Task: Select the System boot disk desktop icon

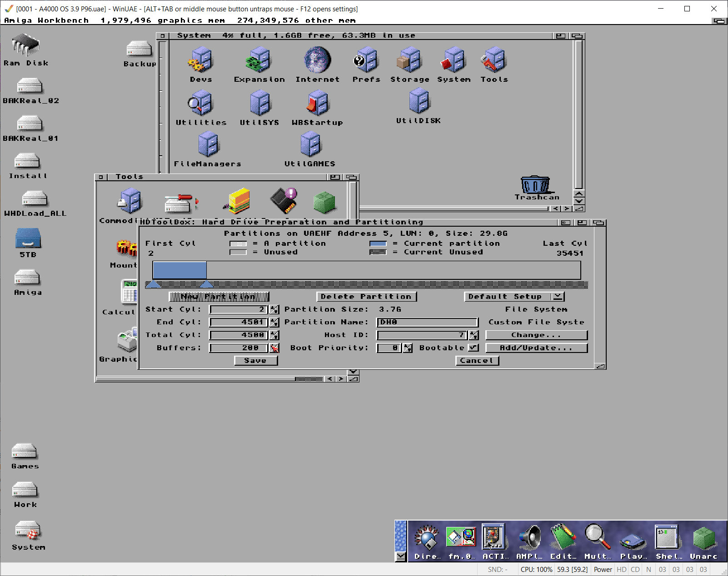Action: pyautogui.click(x=28, y=530)
